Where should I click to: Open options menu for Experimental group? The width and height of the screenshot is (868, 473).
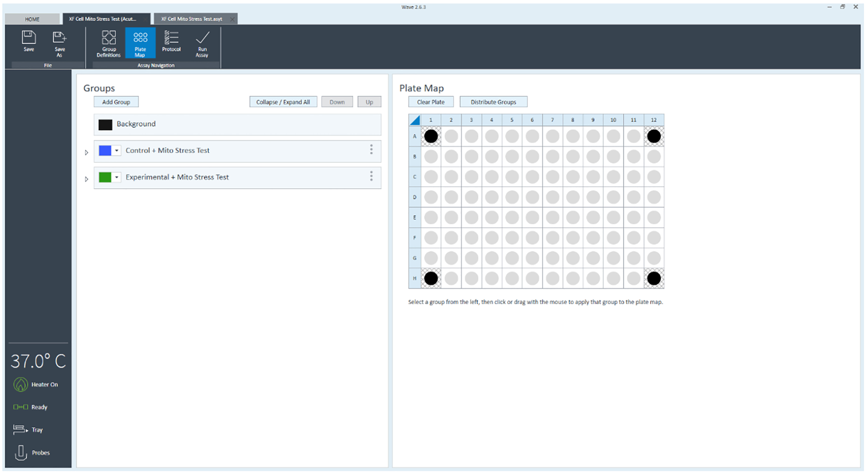[x=371, y=176]
